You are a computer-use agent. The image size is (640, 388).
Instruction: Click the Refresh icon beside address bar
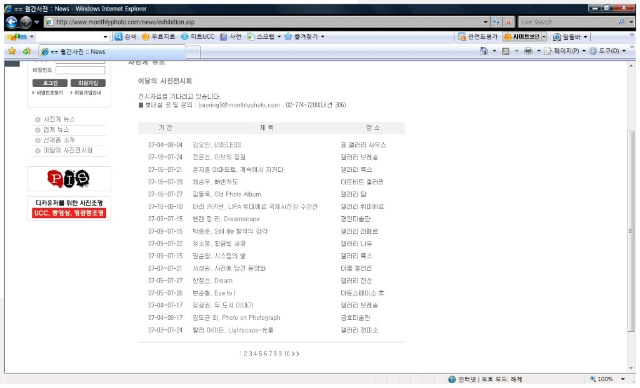496,22
